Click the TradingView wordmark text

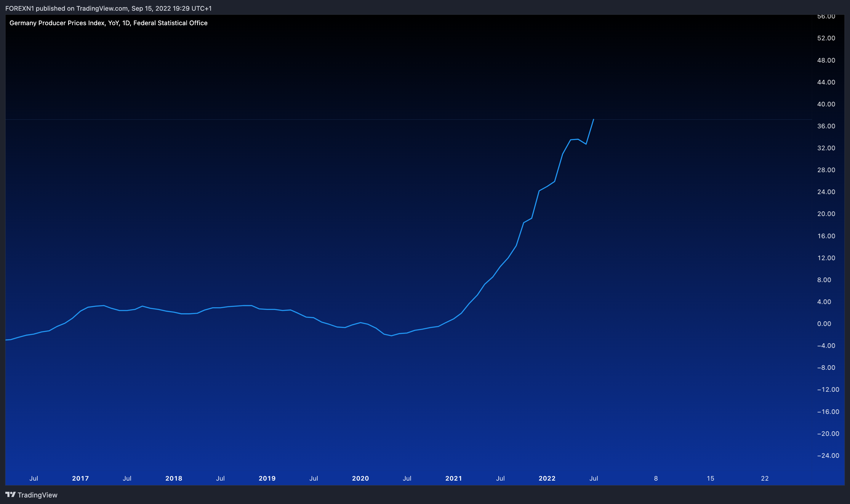pyautogui.click(x=37, y=495)
